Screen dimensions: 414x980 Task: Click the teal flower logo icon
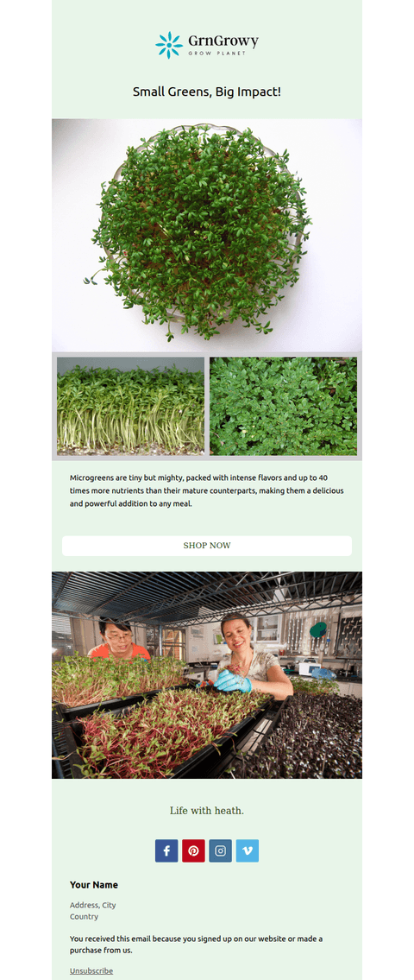coord(168,45)
